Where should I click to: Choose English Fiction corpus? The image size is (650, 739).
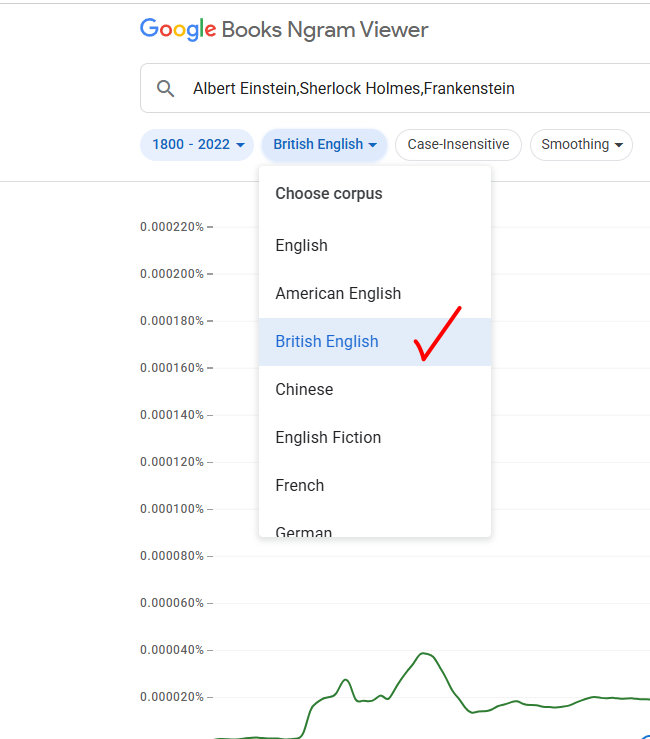tap(375, 437)
